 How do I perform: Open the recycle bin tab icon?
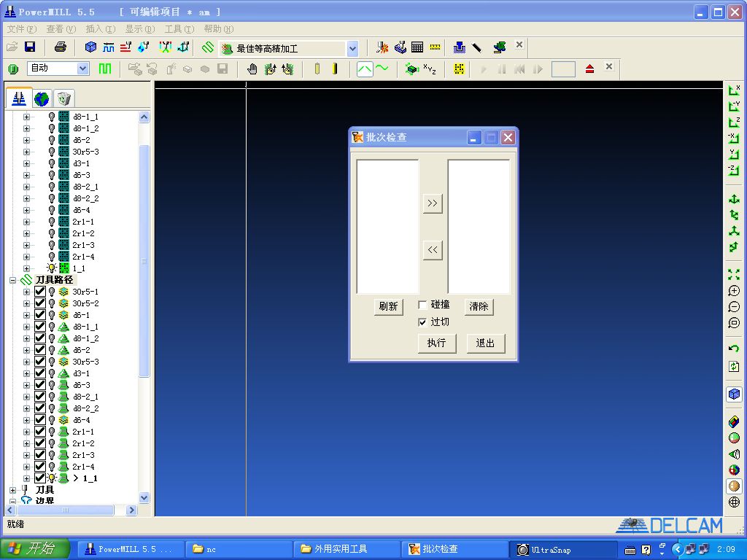pyautogui.click(x=64, y=98)
